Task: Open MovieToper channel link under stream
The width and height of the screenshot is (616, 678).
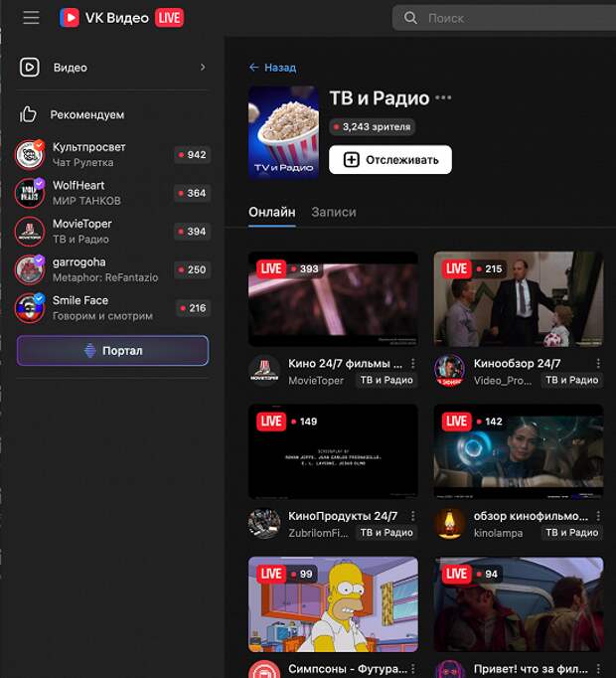Action: pos(316,381)
